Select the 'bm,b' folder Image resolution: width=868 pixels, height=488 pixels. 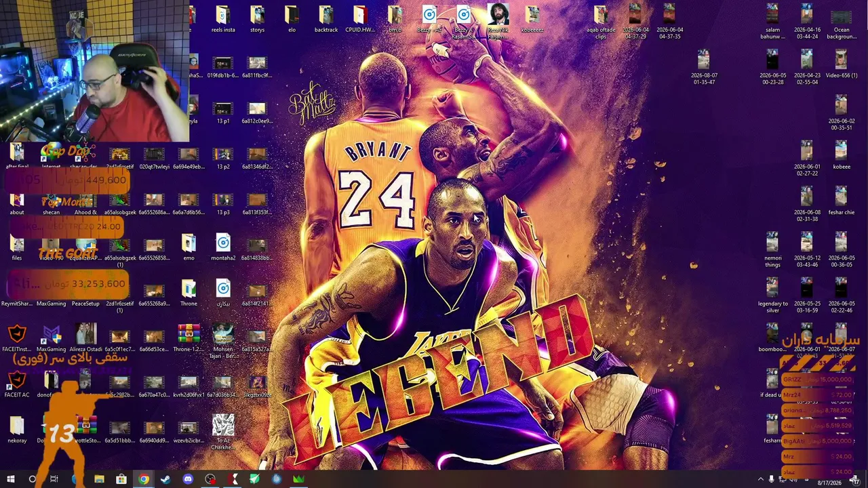[x=395, y=20]
